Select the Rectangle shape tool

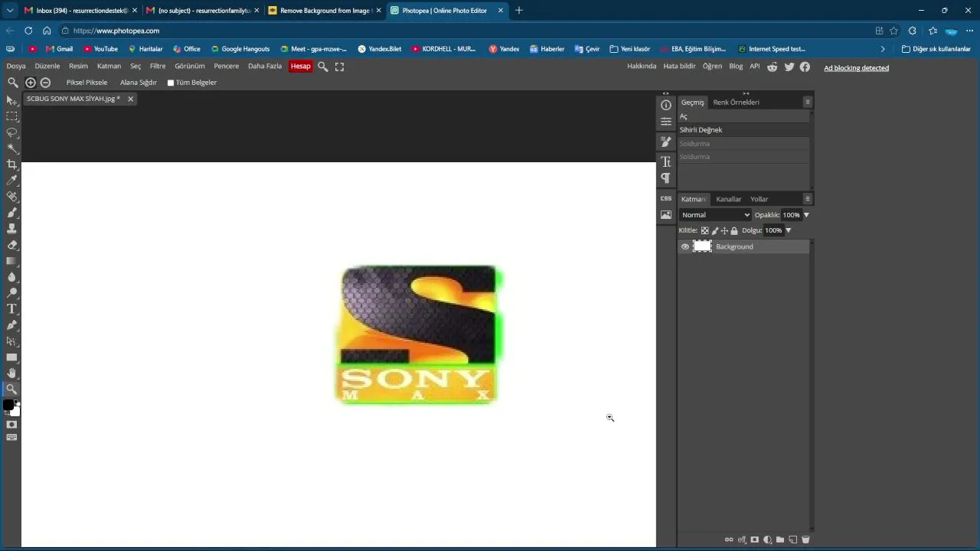[x=11, y=357]
